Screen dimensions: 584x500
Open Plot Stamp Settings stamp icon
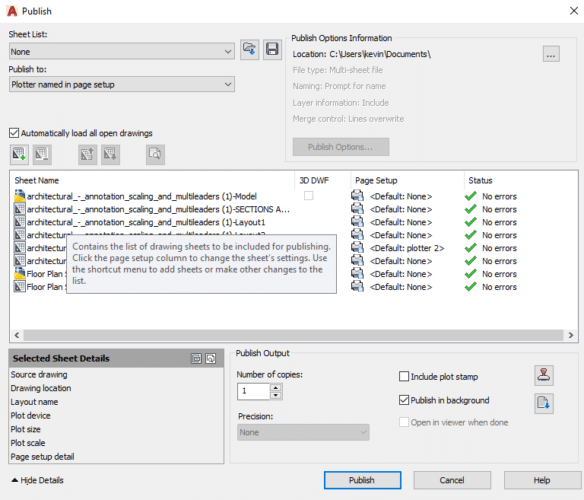click(x=544, y=375)
